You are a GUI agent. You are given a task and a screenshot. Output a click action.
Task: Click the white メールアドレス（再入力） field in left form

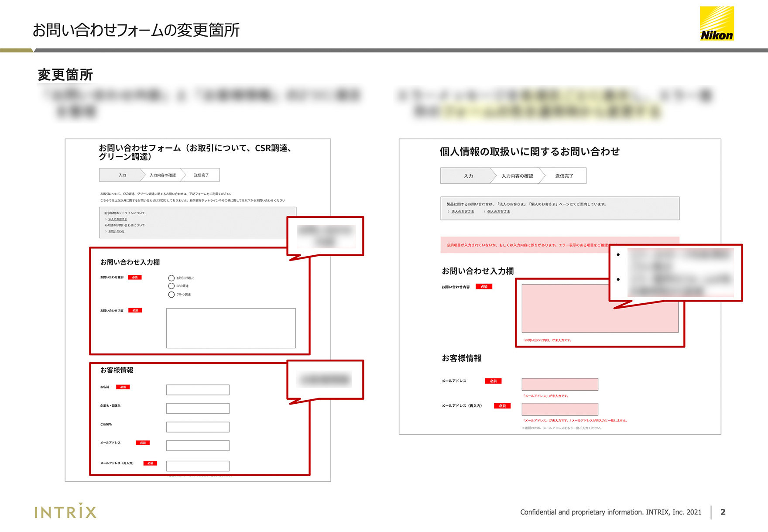198,466
